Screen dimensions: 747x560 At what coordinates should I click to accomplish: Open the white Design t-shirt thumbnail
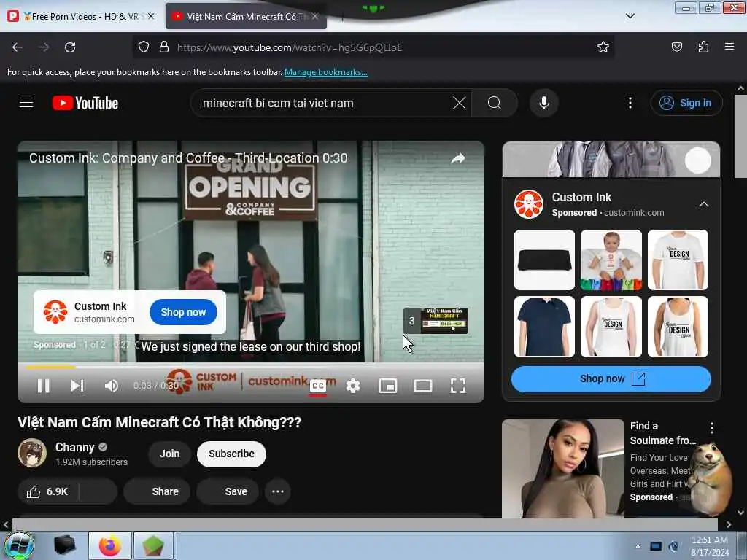[678, 260]
